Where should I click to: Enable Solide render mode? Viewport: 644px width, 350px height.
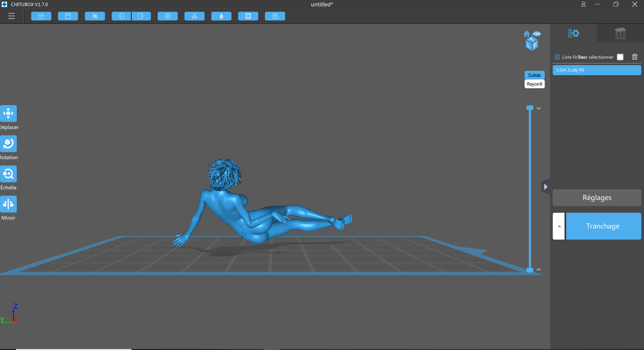pos(534,75)
